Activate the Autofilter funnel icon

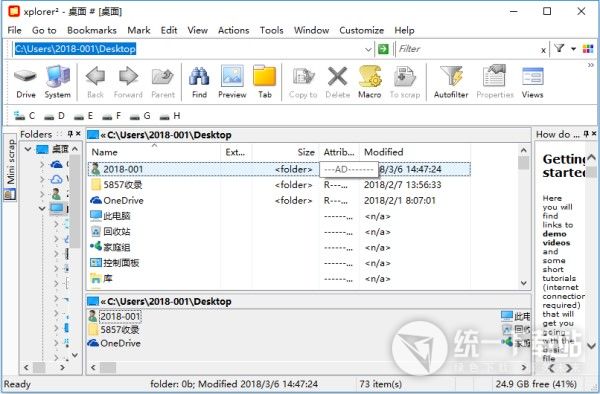tap(451, 82)
